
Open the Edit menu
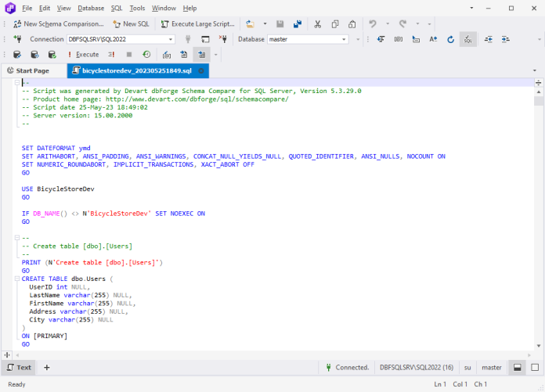pos(45,8)
